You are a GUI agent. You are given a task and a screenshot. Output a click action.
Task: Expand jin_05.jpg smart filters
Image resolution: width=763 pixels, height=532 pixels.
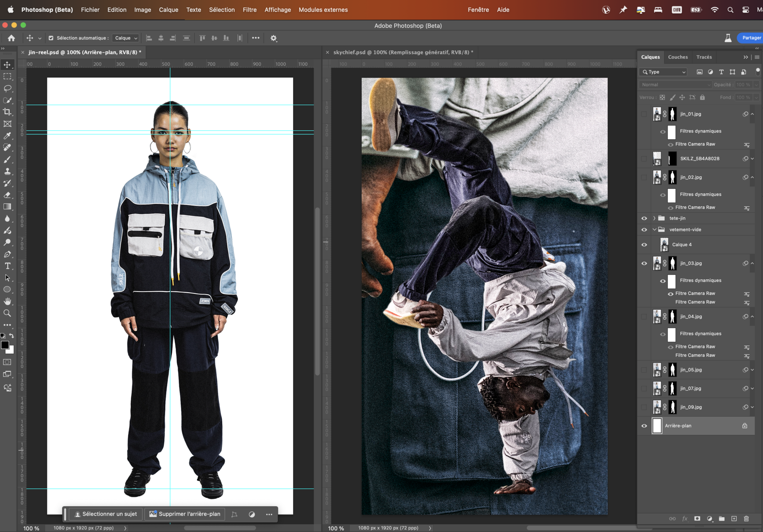pos(752,370)
